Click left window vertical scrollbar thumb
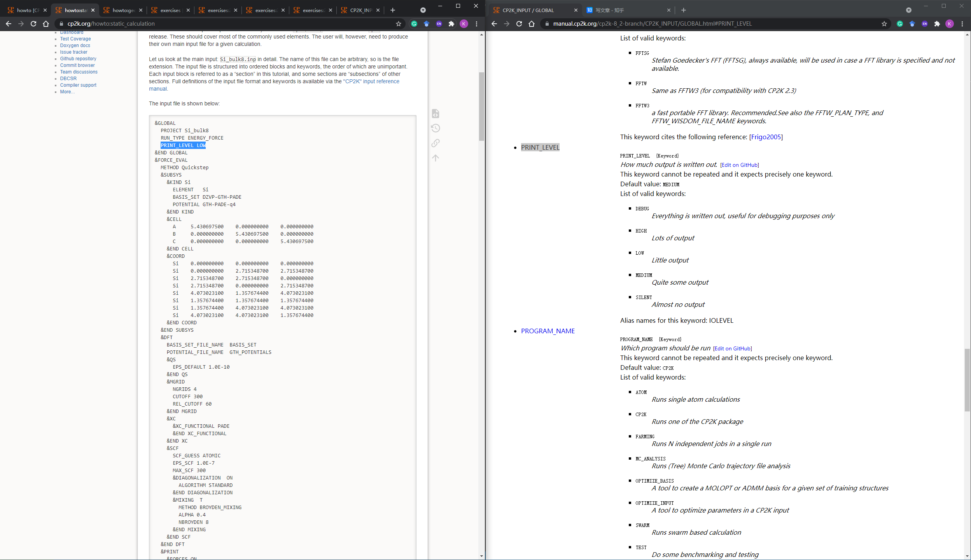Viewport: 971px width, 560px height. point(481,106)
